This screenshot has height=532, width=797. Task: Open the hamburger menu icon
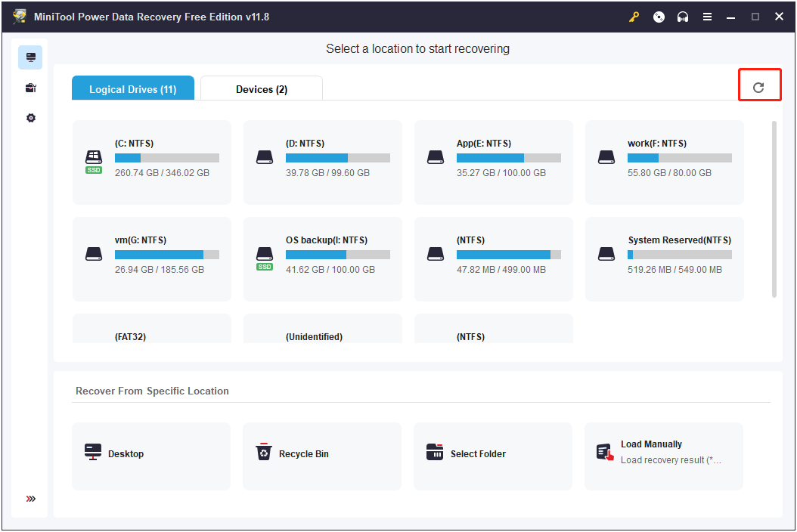[707, 17]
